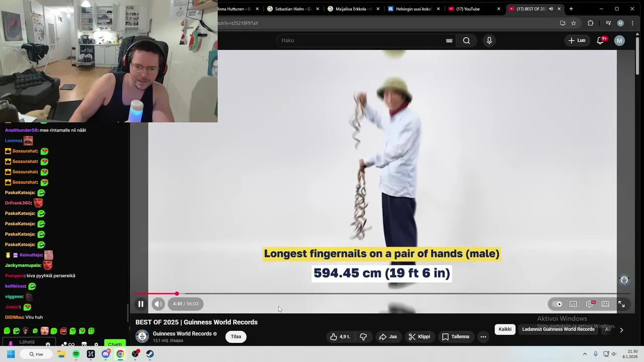Switch to 'Helsingin uusi' browser tab
644x362 pixels.
pyautogui.click(x=413, y=9)
